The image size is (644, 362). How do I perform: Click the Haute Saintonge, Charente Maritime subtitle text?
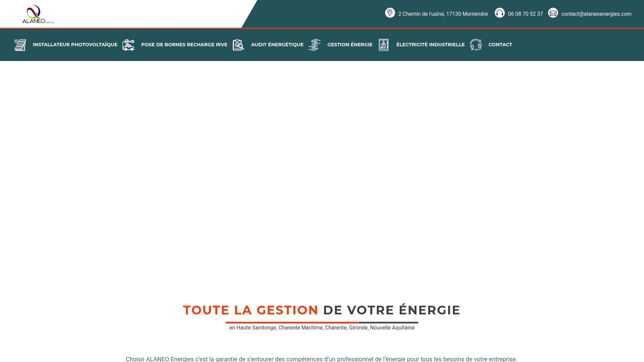[x=322, y=328]
